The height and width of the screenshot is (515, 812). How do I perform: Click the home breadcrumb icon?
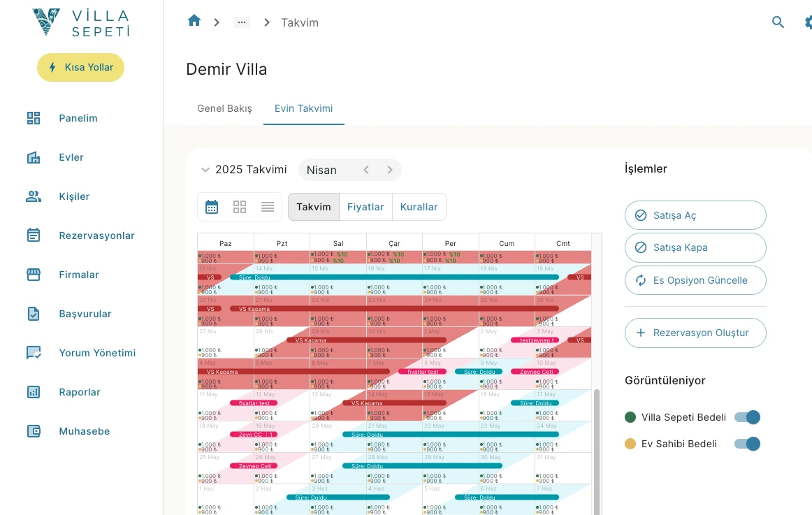tap(194, 22)
